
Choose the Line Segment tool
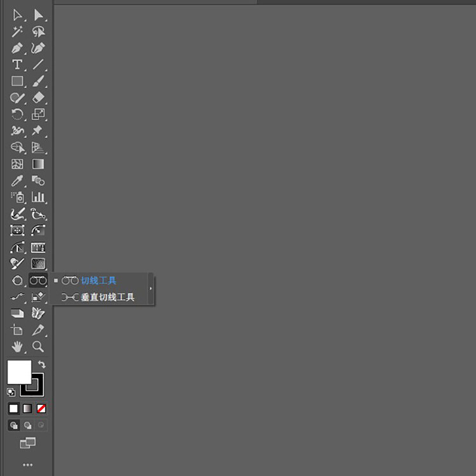pos(38,64)
